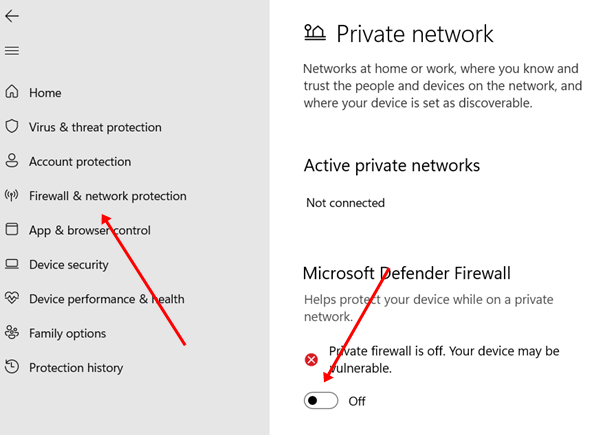
Task: Select Account protection menu item
Action: pos(80,161)
